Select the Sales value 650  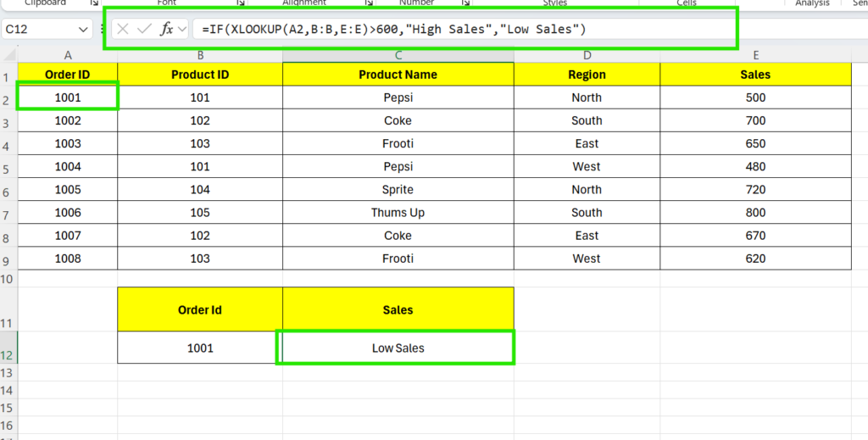pyautogui.click(x=755, y=143)
